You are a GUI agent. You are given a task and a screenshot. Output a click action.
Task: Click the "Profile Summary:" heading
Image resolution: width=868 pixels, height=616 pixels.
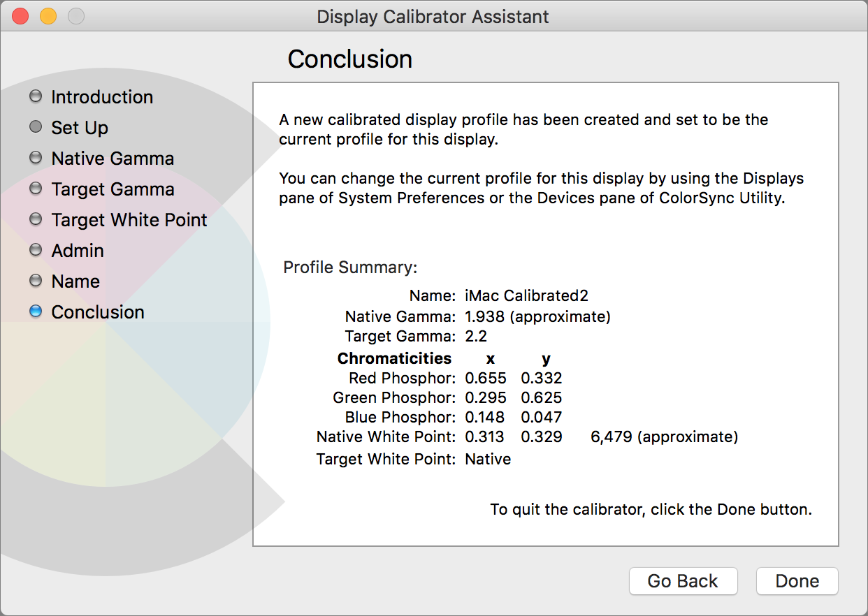(x=350, y=267)
